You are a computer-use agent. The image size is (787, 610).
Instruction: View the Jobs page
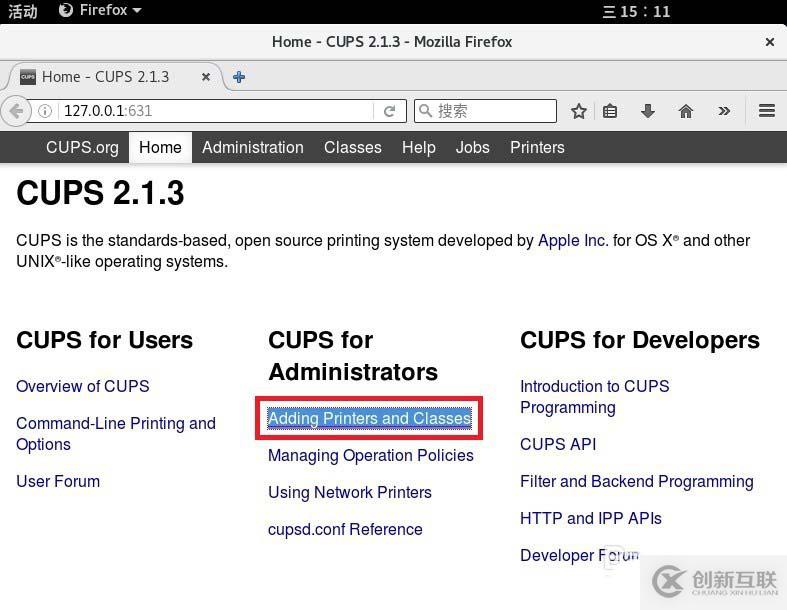coord(472,148)
